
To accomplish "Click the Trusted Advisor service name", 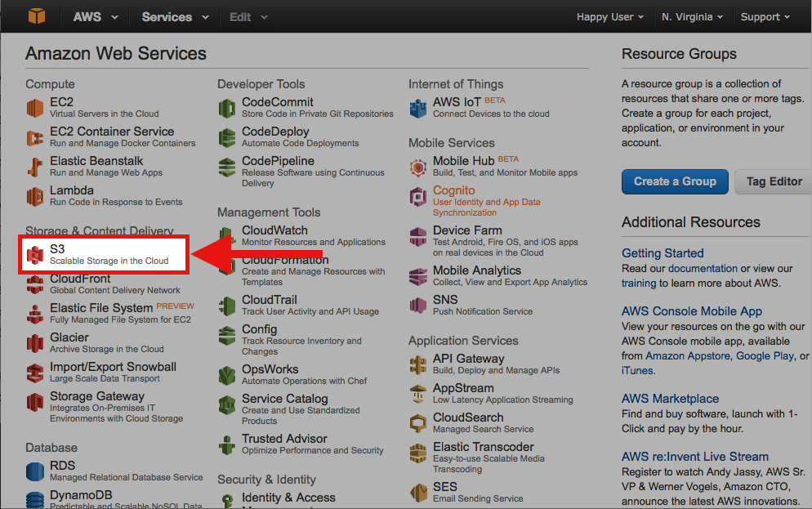I will click(284, 439).
